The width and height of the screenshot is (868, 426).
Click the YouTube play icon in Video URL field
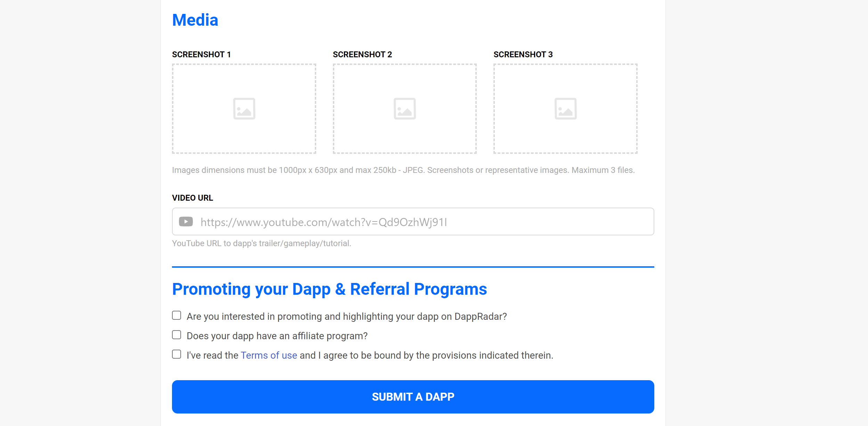[186, 222]
